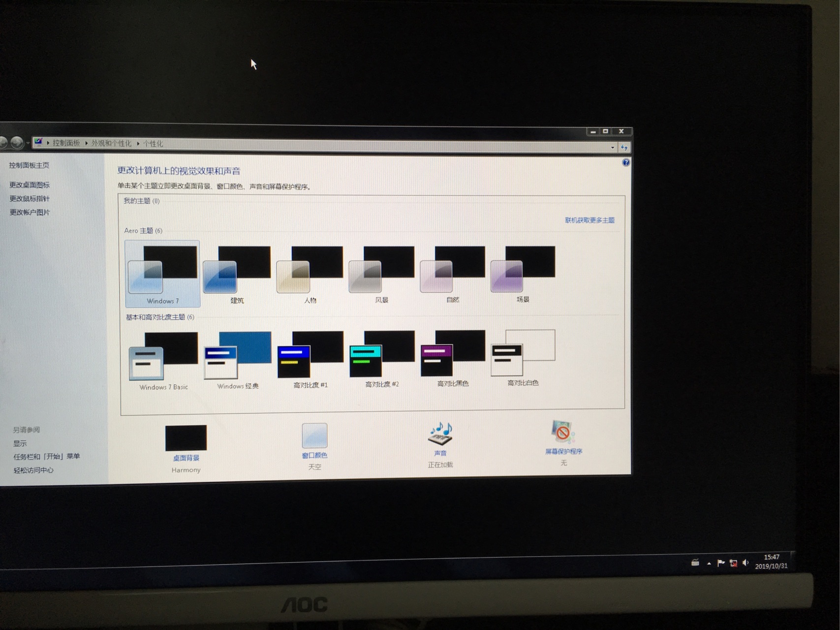The width and height of the screenshot is (840, 630).
Task: Apply the 高对比度 #1 theme
Action: (310, 359)
